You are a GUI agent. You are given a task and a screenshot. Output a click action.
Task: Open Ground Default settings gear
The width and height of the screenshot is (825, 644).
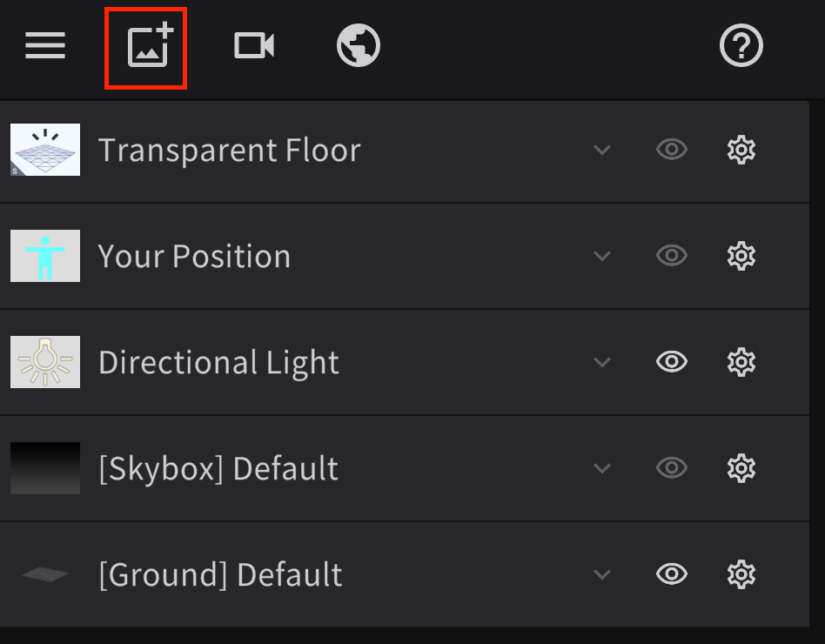pyautogui.click(x=741, y=574)
